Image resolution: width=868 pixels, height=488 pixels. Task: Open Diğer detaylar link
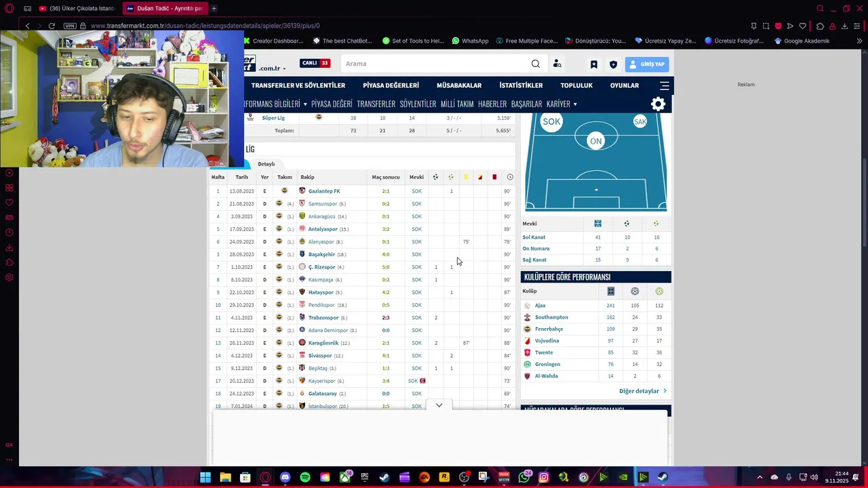tap(643, 391)
